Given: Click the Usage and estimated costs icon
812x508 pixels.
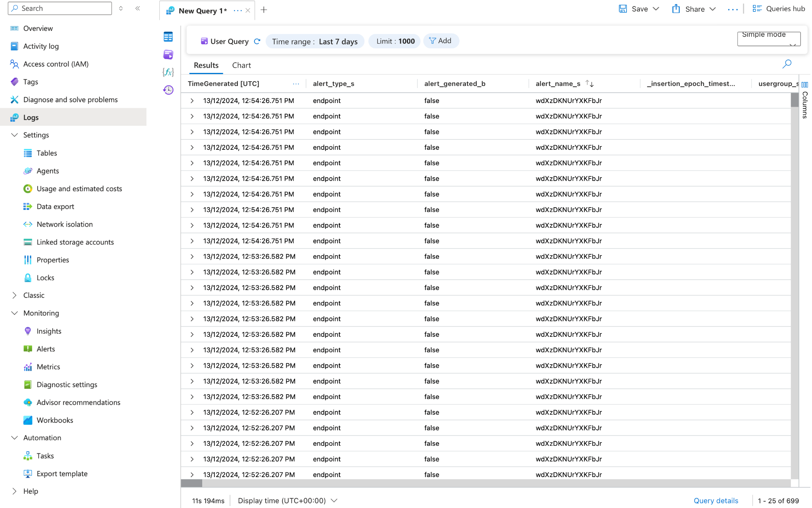Looking at the screenshot, I should tap(28, 189).
